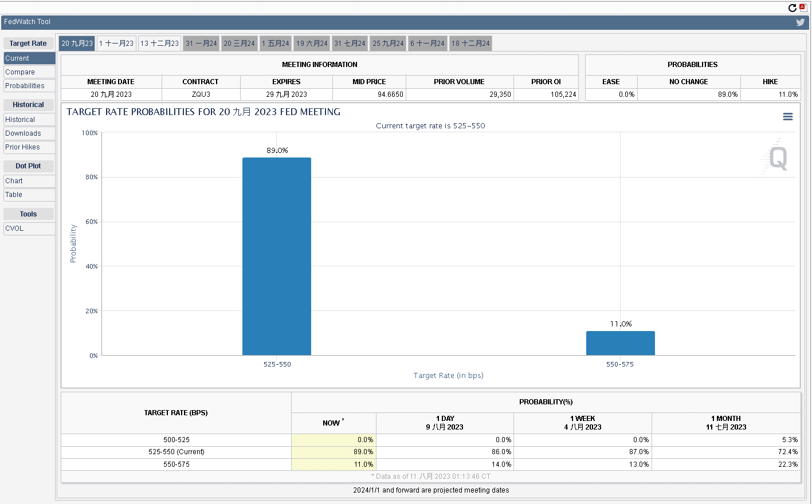Click the 1 DAY 9 八月 2023 column header
The width and height of the screenshot is (812, 504).
445,423
